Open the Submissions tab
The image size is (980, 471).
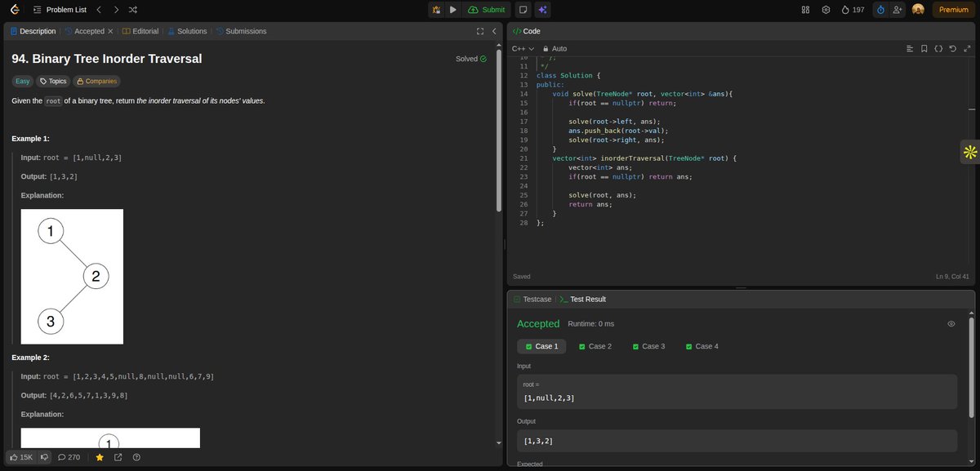[x=241, y=31]
